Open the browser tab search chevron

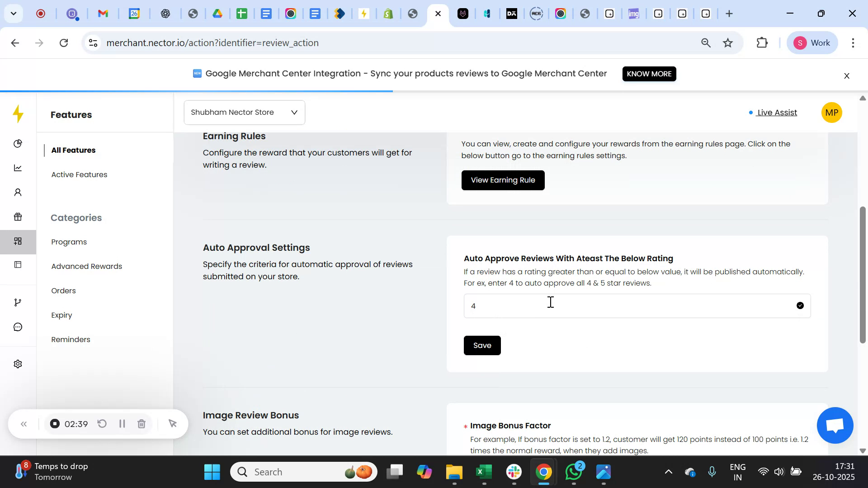13,14
